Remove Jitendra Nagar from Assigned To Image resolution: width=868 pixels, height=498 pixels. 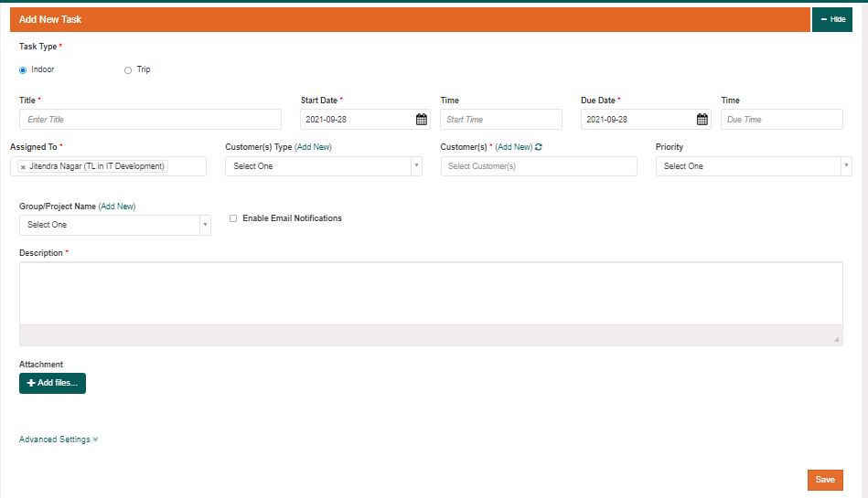[23, 166]
